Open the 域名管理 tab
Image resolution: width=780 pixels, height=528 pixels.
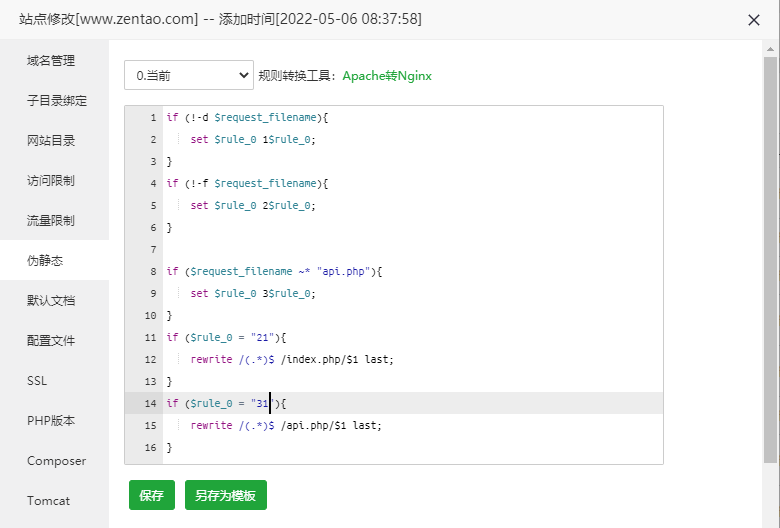coord(52,60)
